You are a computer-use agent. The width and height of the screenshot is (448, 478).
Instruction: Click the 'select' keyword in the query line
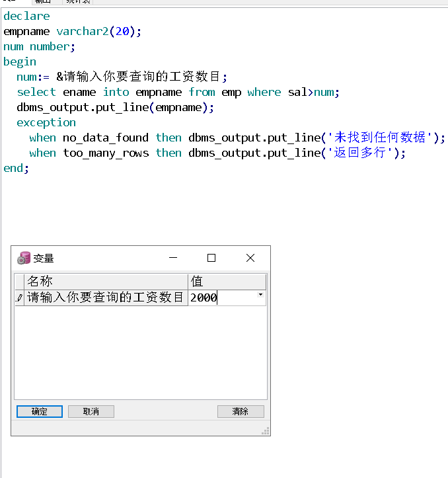(36, 92)
